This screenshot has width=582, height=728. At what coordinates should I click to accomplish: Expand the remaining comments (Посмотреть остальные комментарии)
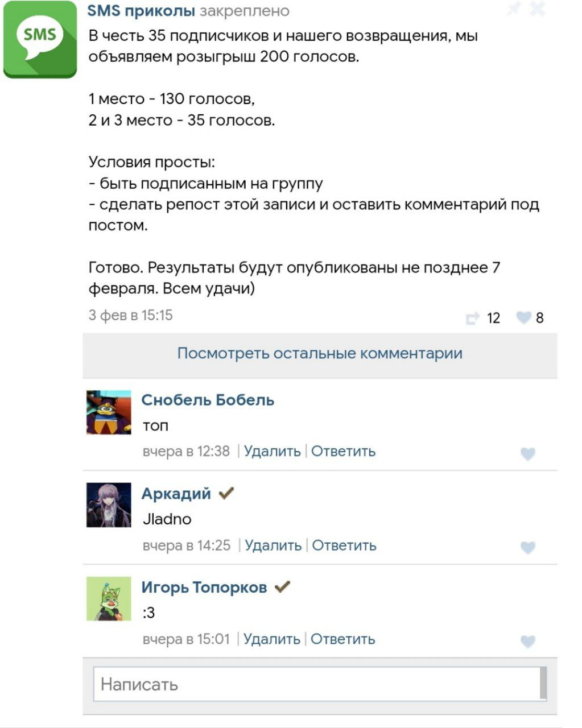click(x=320, y=353)
